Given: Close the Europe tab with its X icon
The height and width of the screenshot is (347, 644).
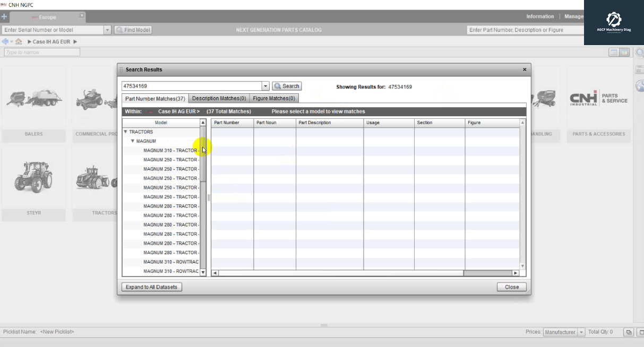Looking at the screenshot, I should click(x=82, y=16).
